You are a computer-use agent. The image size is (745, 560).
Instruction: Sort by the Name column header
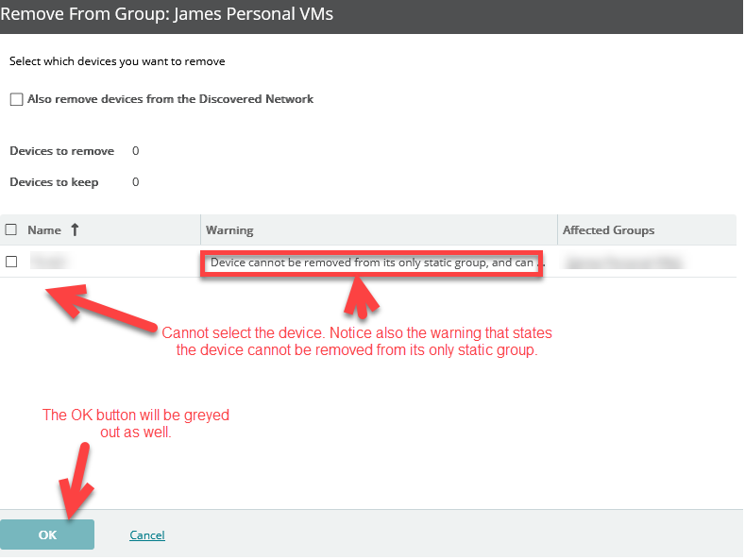click(x=44, y=230)
